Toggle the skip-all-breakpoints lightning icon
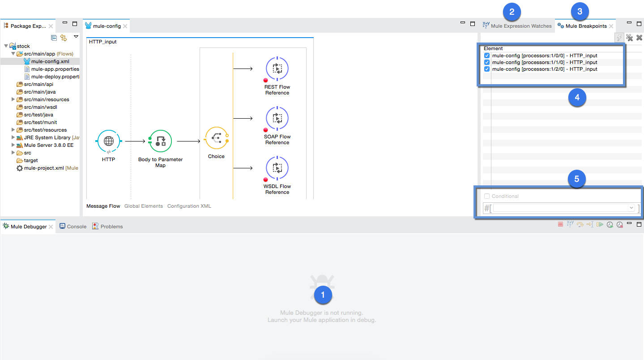 pos(619,38)
